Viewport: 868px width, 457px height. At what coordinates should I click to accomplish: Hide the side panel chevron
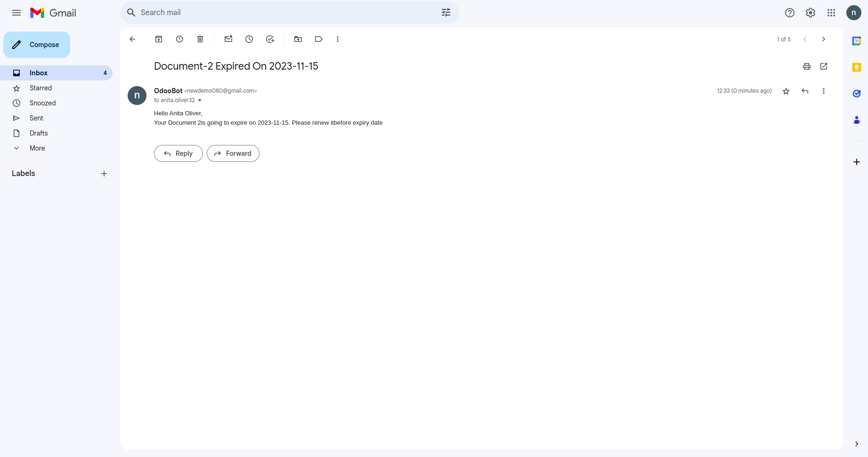click(x=857, y=444)
